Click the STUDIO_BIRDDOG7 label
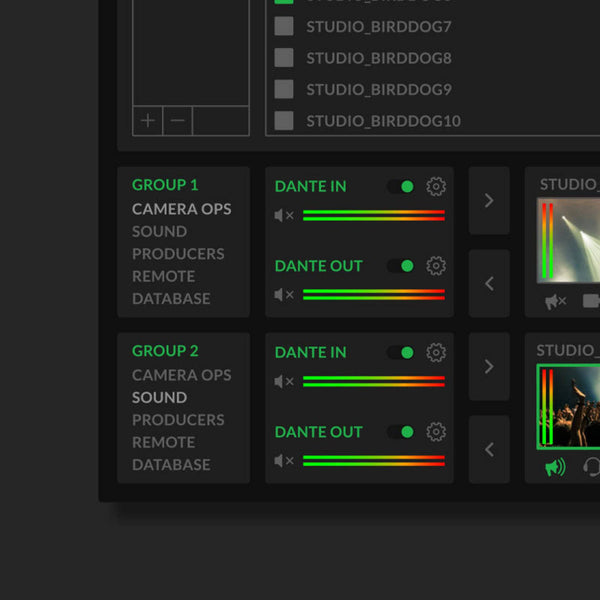Viewport: 600px width, 600px height. coord(379,26)
